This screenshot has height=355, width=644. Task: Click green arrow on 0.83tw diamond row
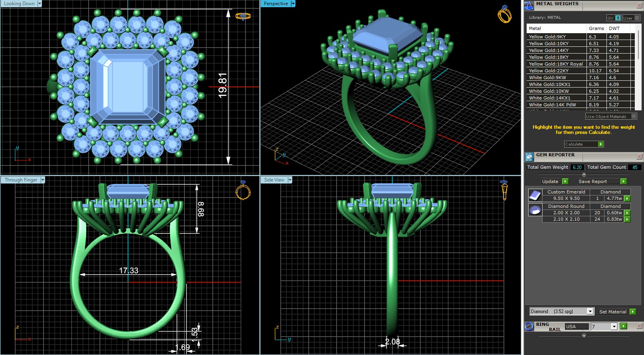point(627,219)
